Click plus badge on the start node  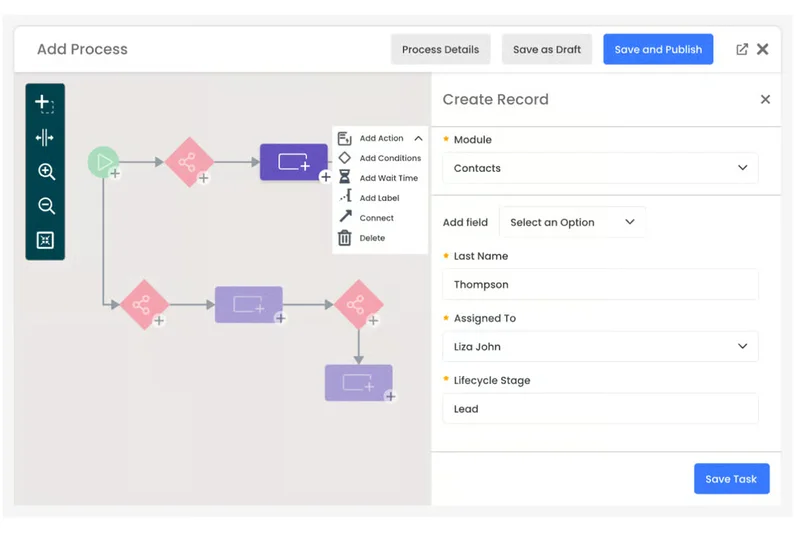115,173
